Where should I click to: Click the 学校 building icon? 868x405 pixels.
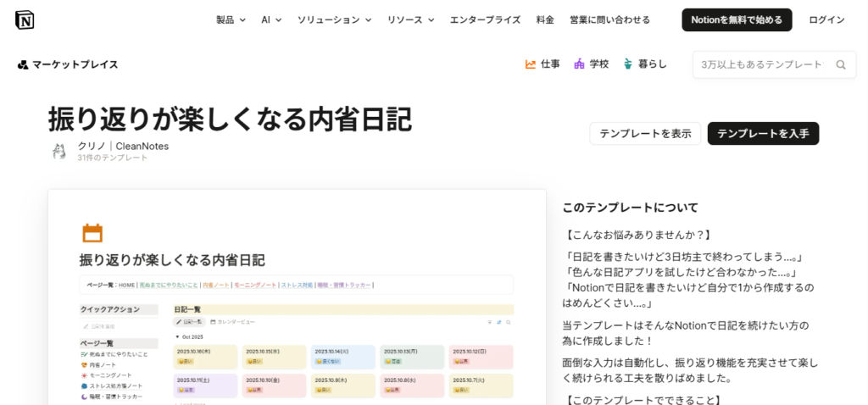pos(580,64)
